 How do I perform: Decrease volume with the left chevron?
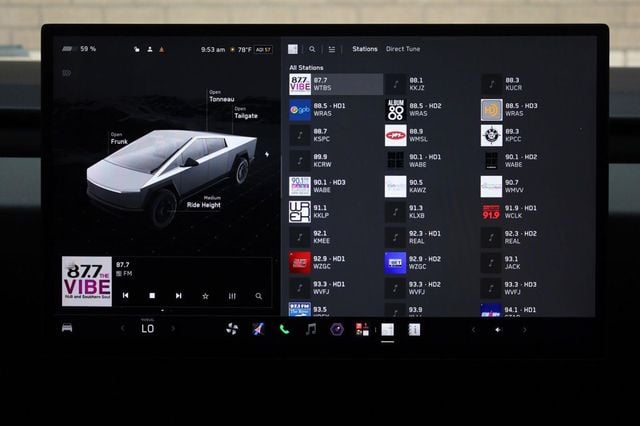(x=473, y=330)
